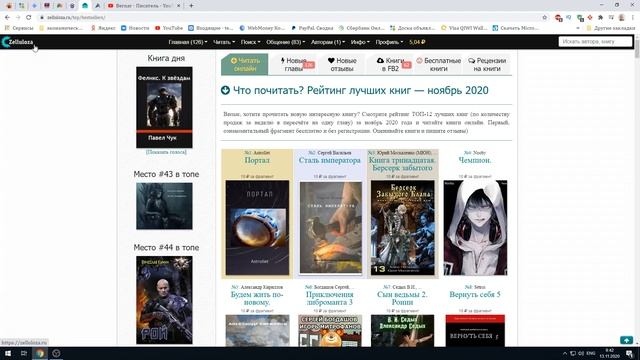The width and height of the screenshot is (640, 360).
Task: Click the down-arrow icon beside the rating heading
Action: coord(225,90)
